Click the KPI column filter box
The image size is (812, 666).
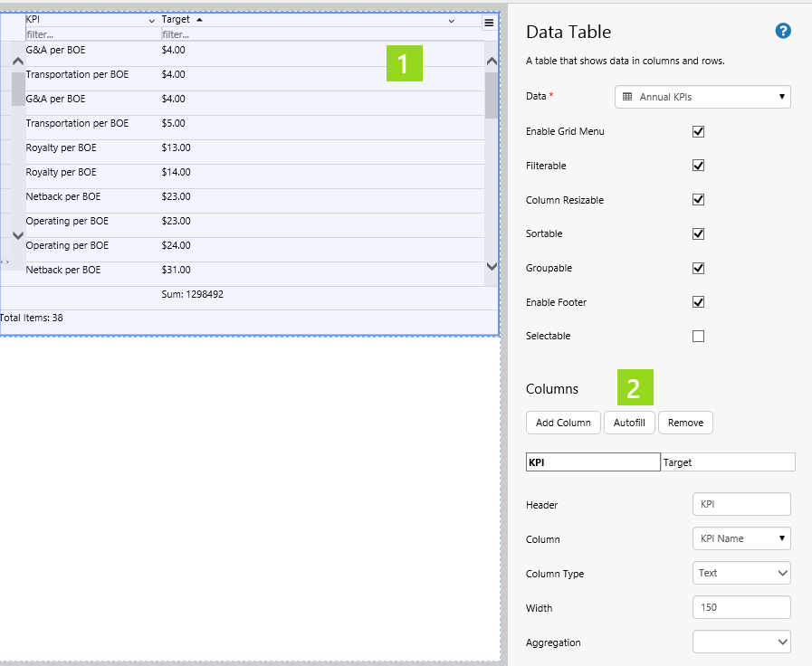[x=93, y=34]
